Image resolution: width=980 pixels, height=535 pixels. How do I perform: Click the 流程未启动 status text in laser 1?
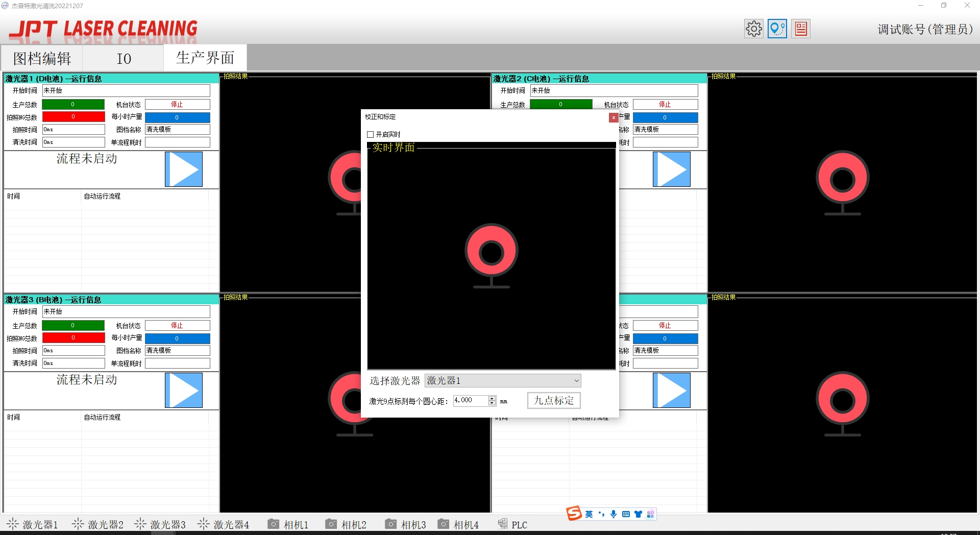point(87,159)
